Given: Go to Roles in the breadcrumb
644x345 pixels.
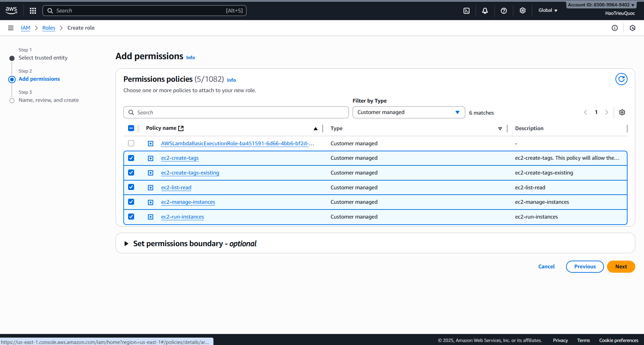Looking at the screenshot, I should click(49, 28).
